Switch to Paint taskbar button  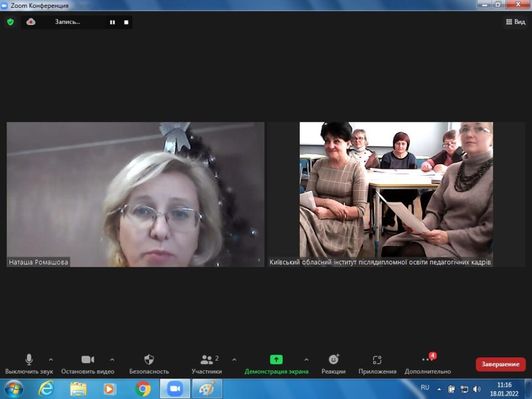207,389
